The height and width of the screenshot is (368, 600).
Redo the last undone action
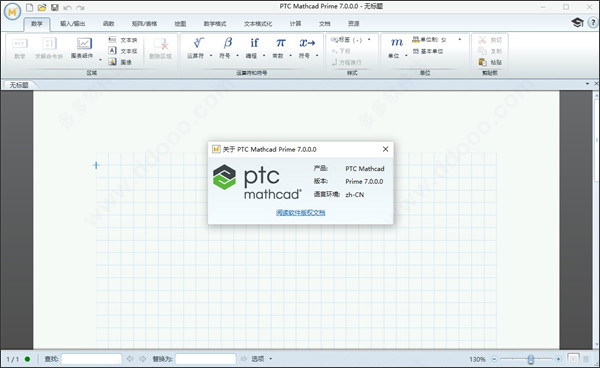point(80,8)
